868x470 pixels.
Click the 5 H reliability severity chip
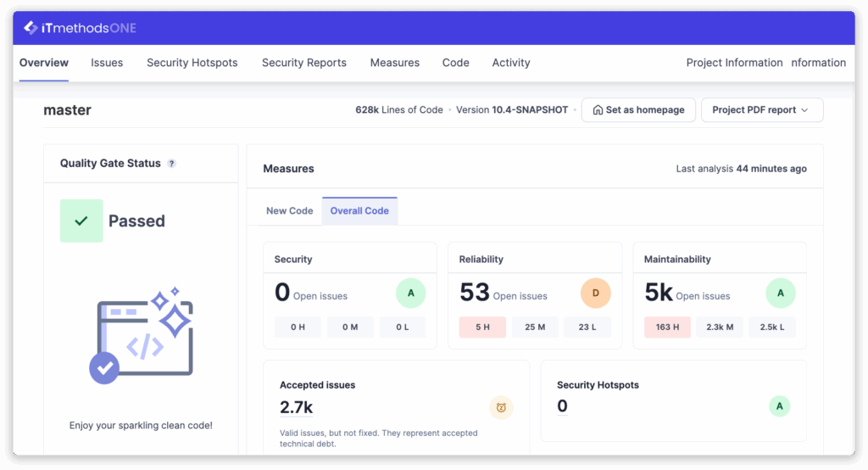[482, 327]
